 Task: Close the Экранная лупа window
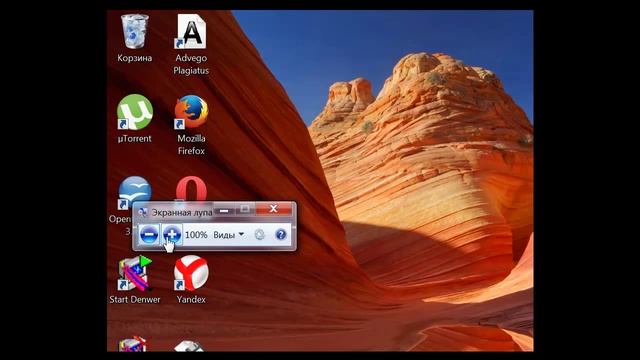(x=273, y=209)
